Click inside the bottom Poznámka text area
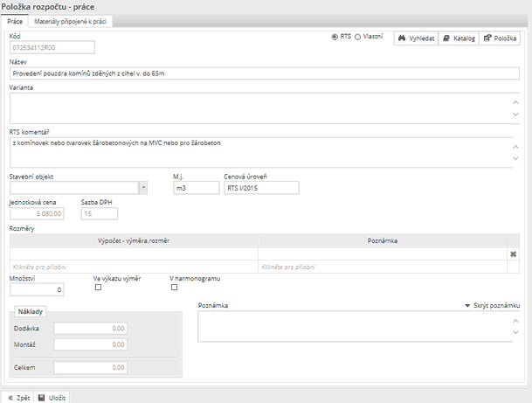The height and width of the screenshot is (403, 532). coord(355,326)
